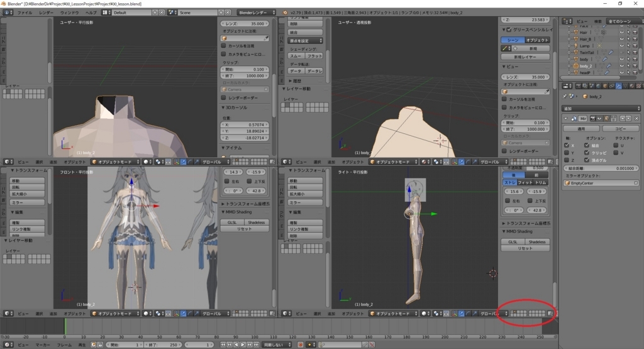
Task: Click the Blender logo in the info header
Action: [x=285, y=13]
